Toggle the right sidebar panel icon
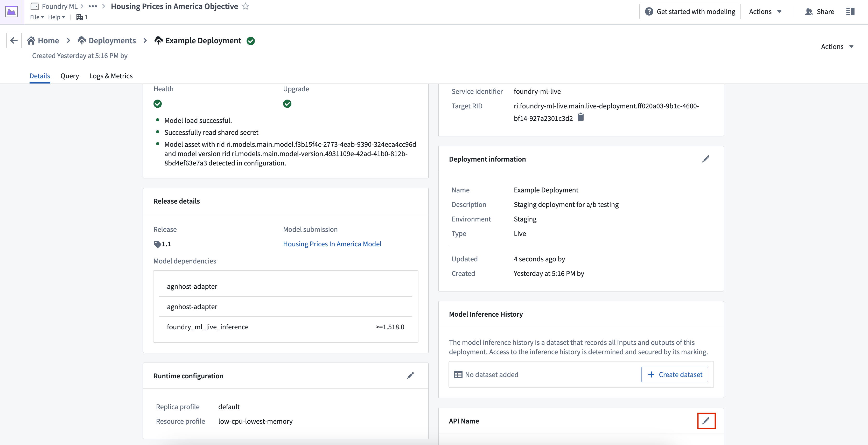The height and width of the screenshot is (445, 868). pos(850,11)
